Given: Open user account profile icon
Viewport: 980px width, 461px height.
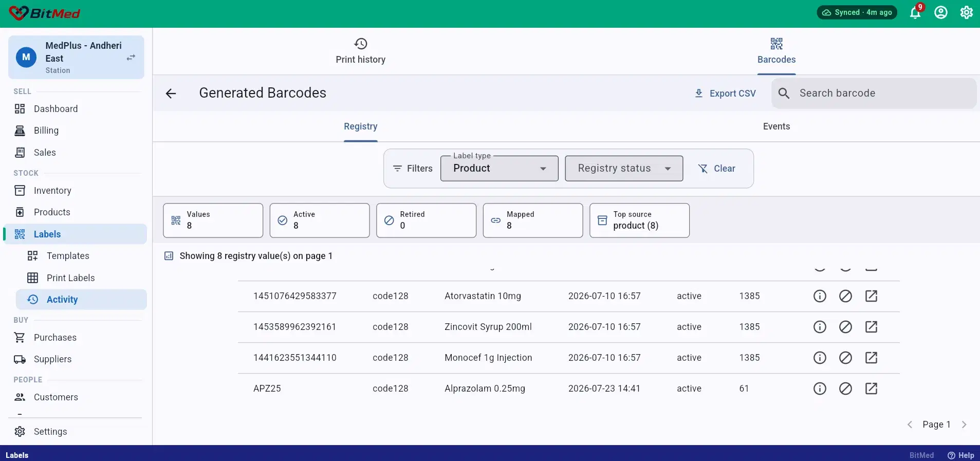Looking at the screenshot, I should click(x=941, y=12).
